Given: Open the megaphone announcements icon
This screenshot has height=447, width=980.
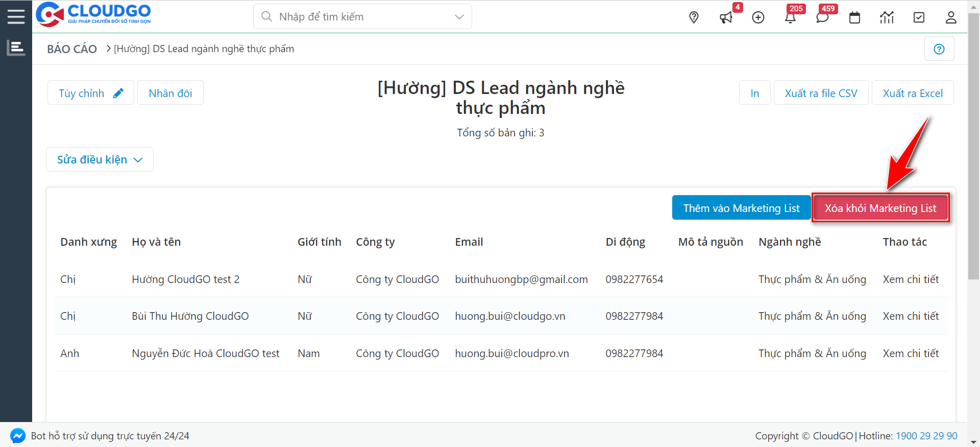Looking at the screenshot, I should (726, 17).
